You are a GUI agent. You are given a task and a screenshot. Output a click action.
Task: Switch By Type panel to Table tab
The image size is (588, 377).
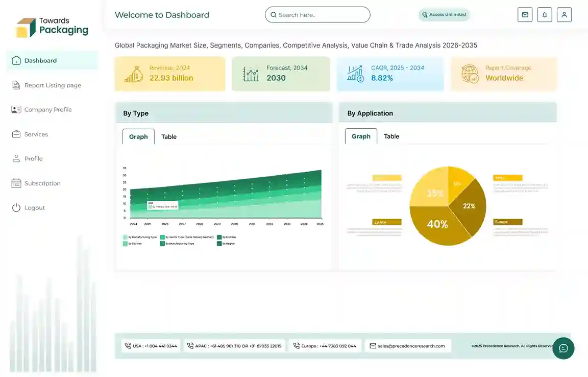(169, 137)
